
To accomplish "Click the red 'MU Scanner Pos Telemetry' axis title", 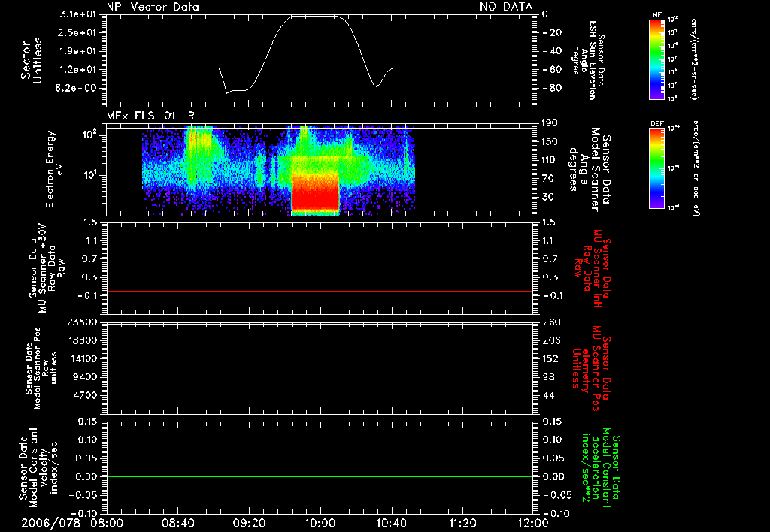I will 590,368.
